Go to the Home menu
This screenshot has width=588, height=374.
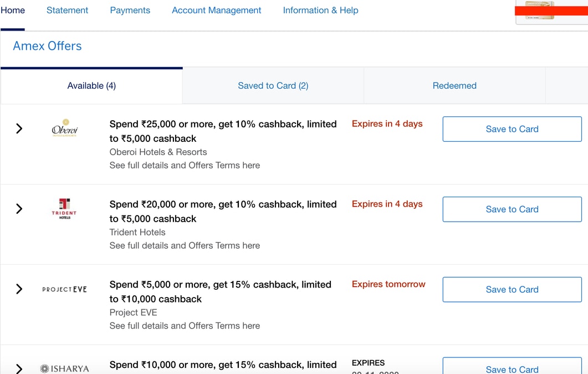pos(13,10)
